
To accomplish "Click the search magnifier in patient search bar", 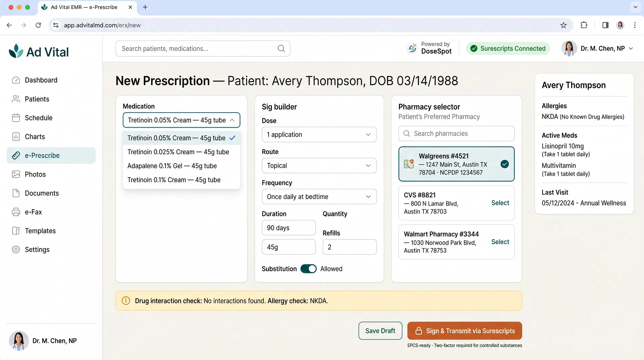I will 281,48.
